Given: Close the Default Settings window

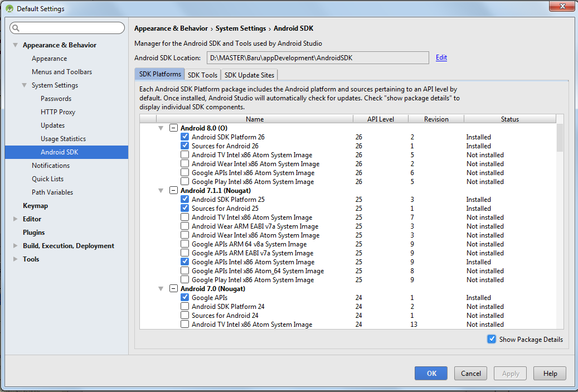Looking at the screenshot, I should coord(561,7).
